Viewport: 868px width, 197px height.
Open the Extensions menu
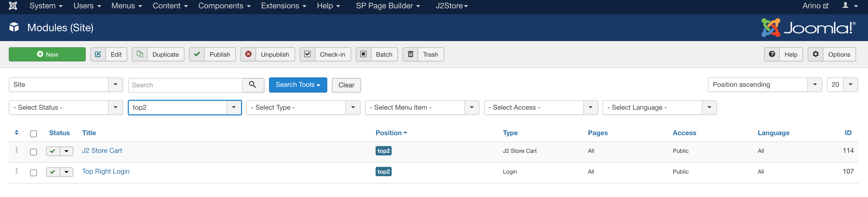283,6
